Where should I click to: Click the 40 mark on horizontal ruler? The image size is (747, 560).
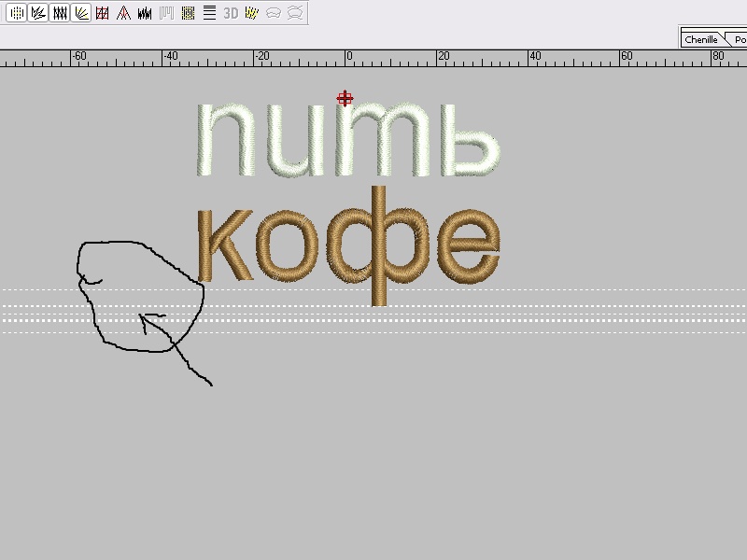535,56
